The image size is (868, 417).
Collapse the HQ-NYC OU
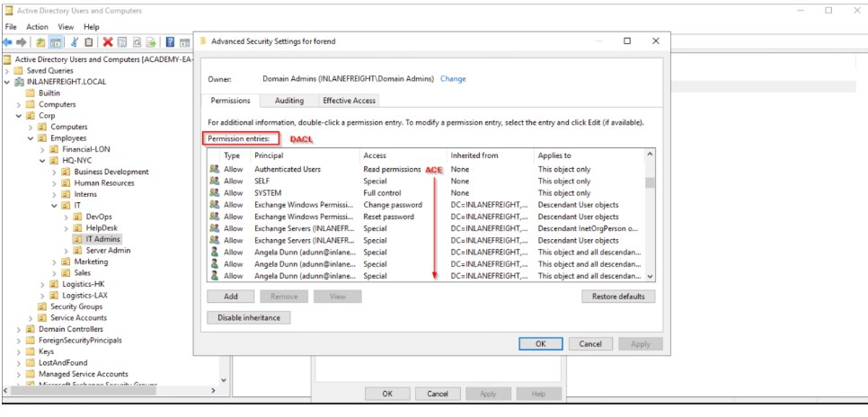[x=42, y=161]
